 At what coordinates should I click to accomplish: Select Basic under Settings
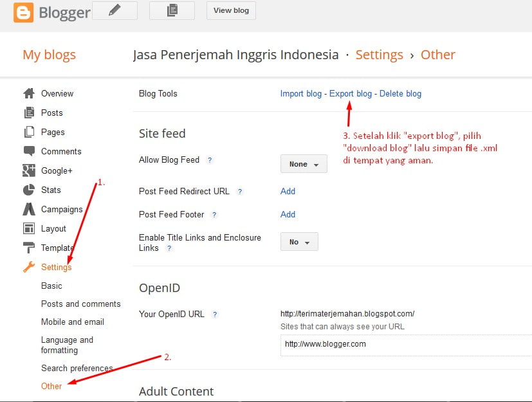pos(51,286)
